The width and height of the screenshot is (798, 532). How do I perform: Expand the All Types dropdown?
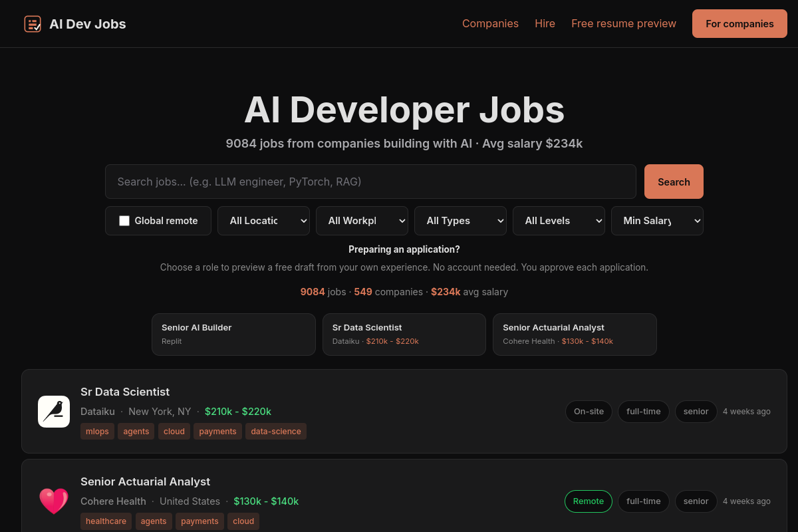click(x=460, y=221)
